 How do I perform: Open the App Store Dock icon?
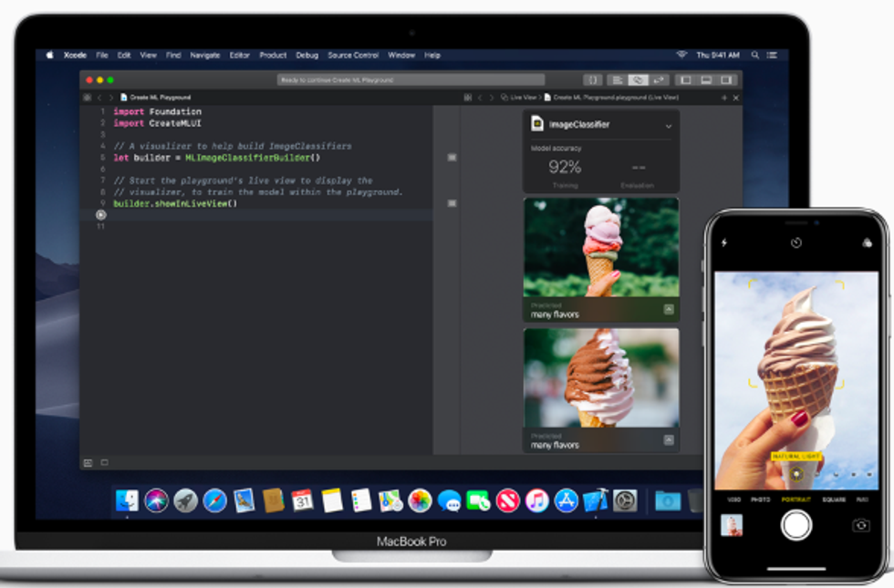(x=566, y=500)
